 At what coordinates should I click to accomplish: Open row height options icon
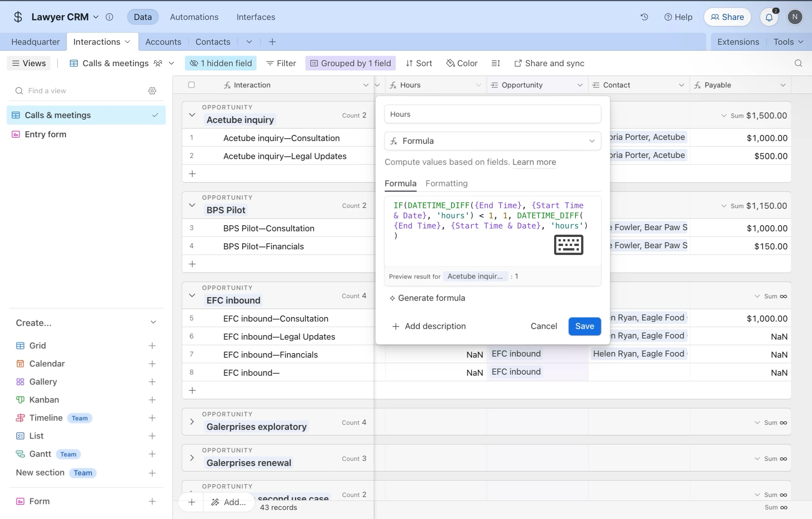(495, 63)
